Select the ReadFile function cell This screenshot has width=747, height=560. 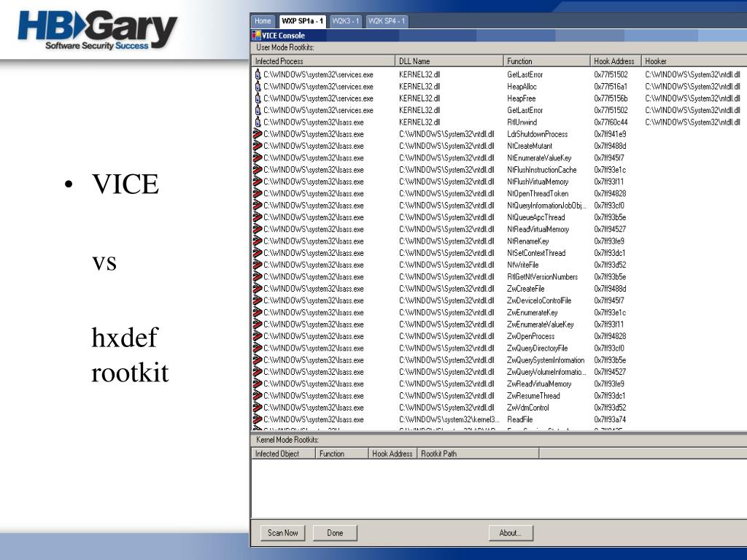click(x=519, y=420)
